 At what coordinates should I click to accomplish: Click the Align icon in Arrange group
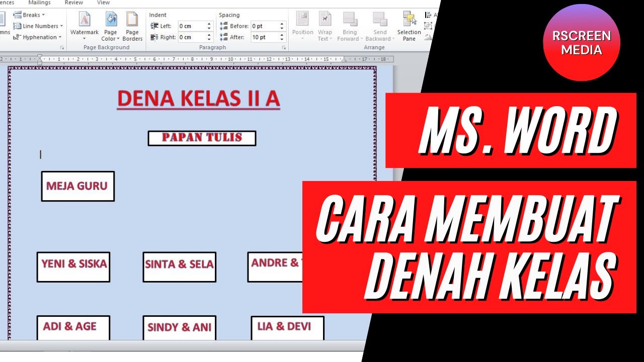429,15
